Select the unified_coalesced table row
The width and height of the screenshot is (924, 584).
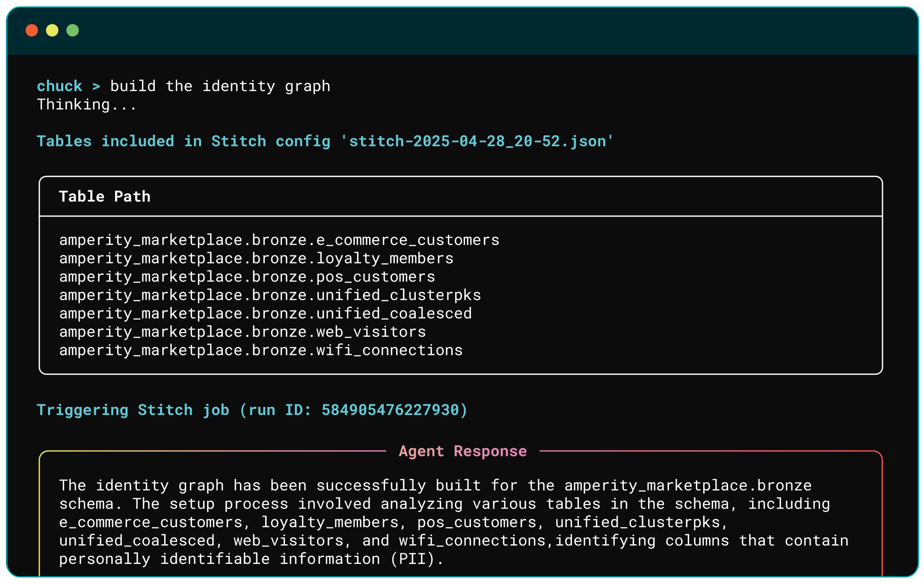pos(265,314)
